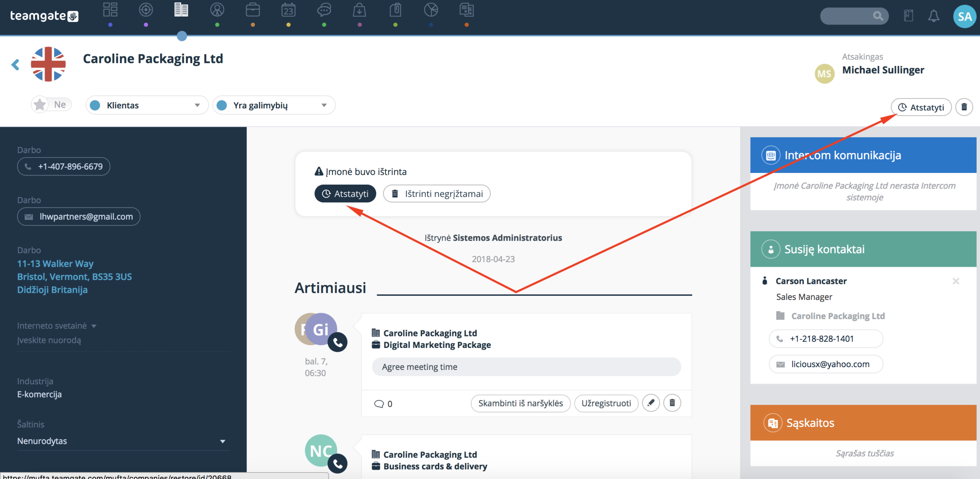
Task: Open the pie chart reports icon
Action: pyautogui.click(x=431, y=10)
